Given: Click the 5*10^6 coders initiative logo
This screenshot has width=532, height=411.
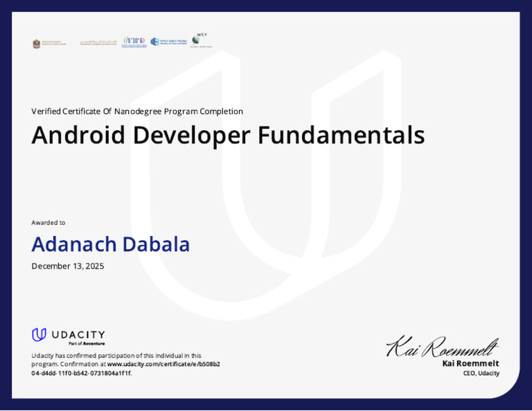Looking at the screenshot, I should [134, 42].
